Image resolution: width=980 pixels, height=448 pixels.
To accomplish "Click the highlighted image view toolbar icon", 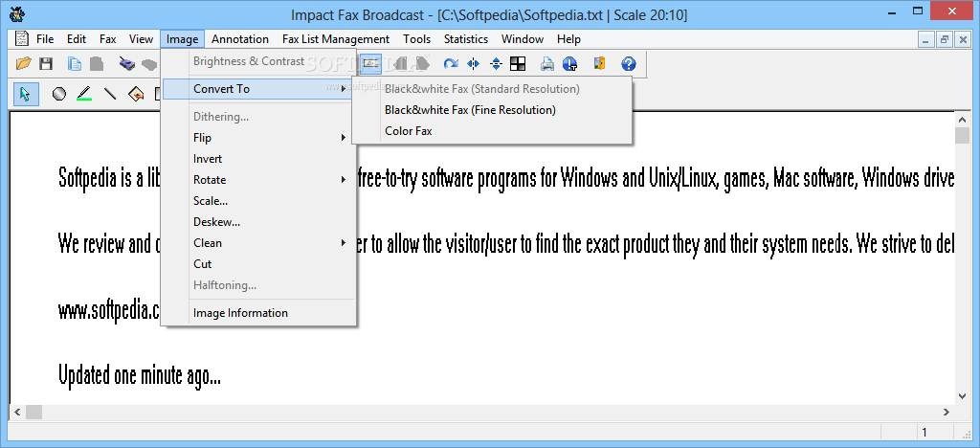I will pyautogui.click(x=370, y=63).
